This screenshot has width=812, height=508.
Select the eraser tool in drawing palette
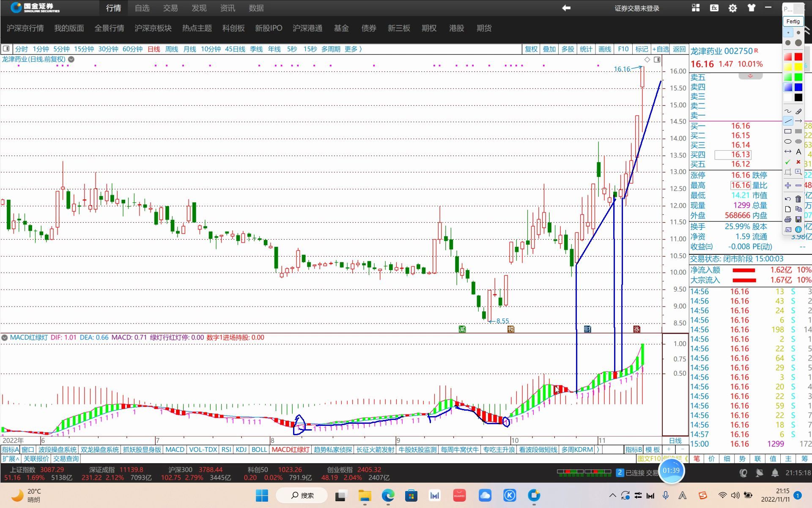(798, 111)
